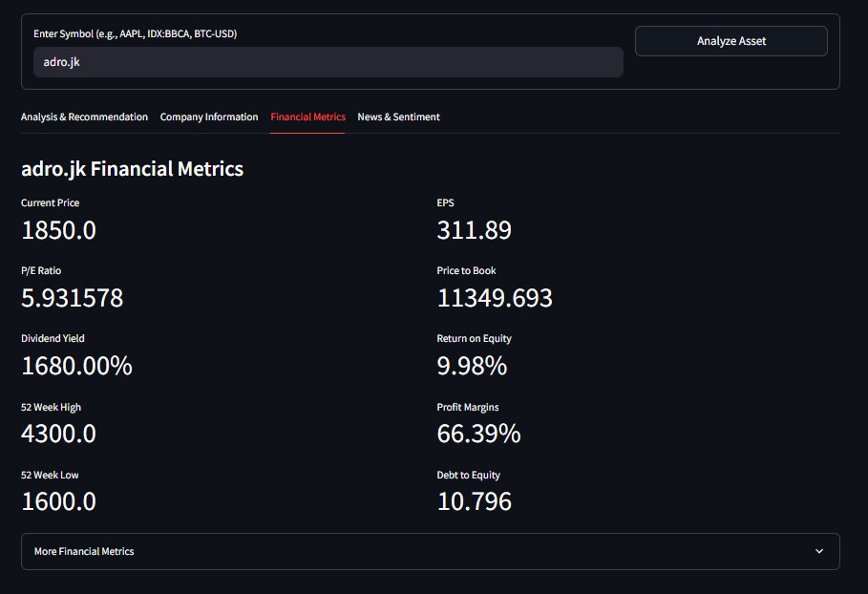This screenshot has width=868, height=594.
Task: Open the Company Information tab
Action: [x=209, y=117]
